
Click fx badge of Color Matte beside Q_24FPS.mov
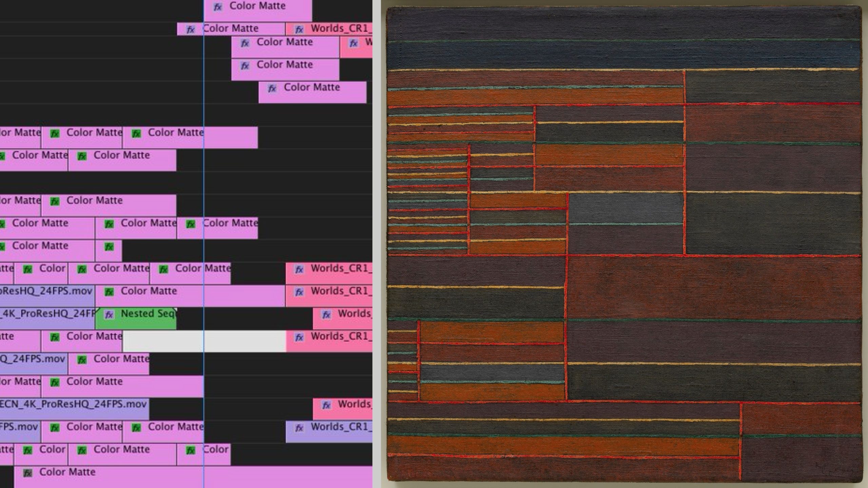tap(82, 360)
